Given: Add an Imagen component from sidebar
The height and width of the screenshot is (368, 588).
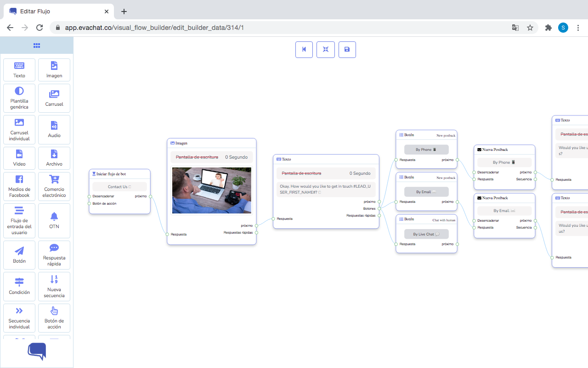Looking at the screenshot, I should coord(54,70).
